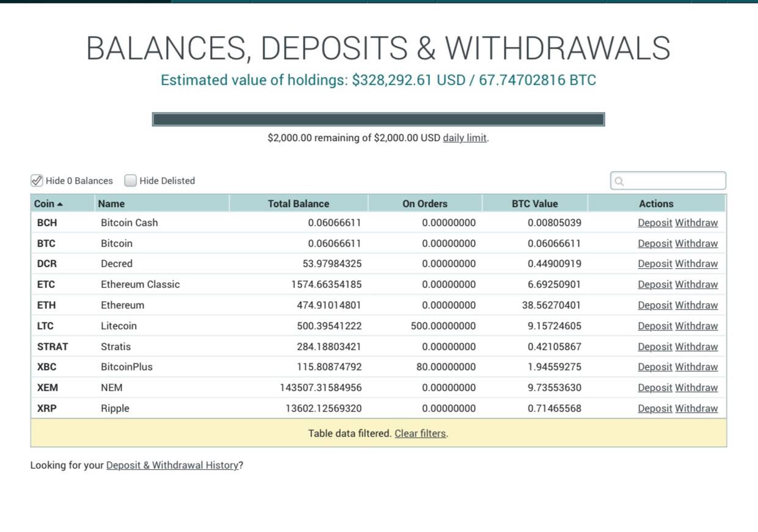Sort table by BTC Value column
The height and width of the screenshot is (532, 758).
534,203
